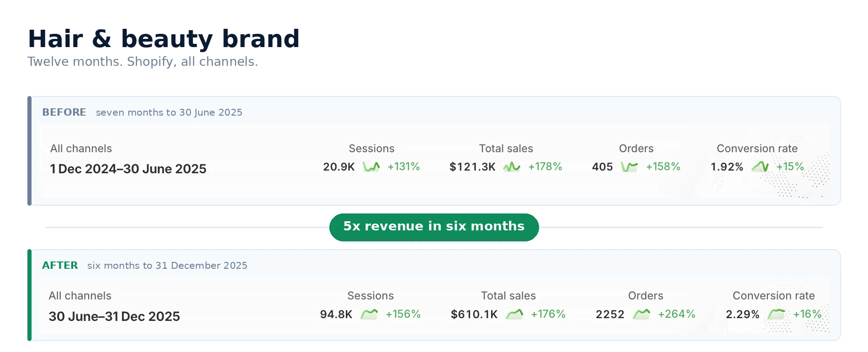Click 'All channels' in the After card
The width and height of the screenshot is (868, 352).
pyautogui.click(x=80, y=296)
